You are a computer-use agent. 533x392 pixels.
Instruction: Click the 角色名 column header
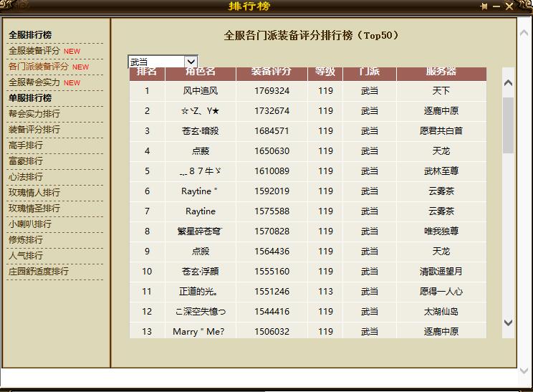[x=200, y=72]
